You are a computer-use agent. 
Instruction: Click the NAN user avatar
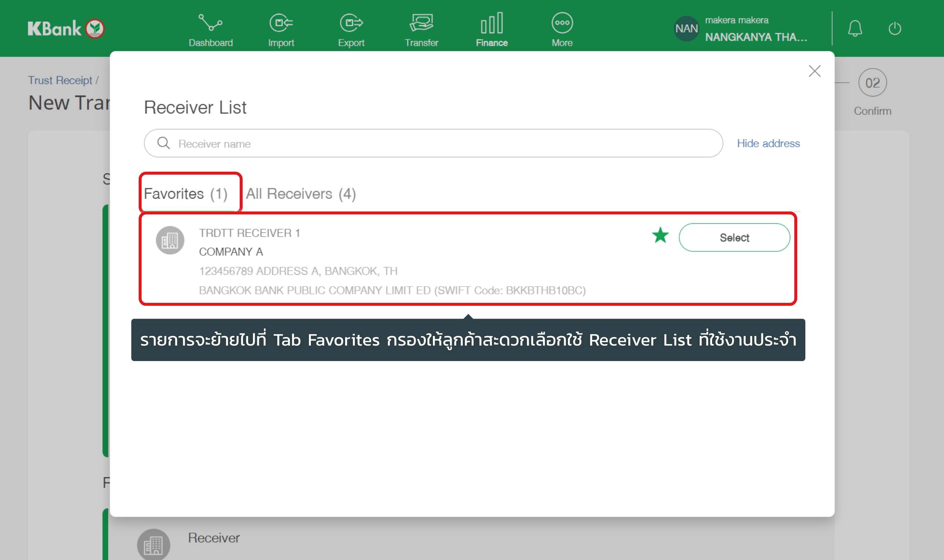tap(686, 29)
